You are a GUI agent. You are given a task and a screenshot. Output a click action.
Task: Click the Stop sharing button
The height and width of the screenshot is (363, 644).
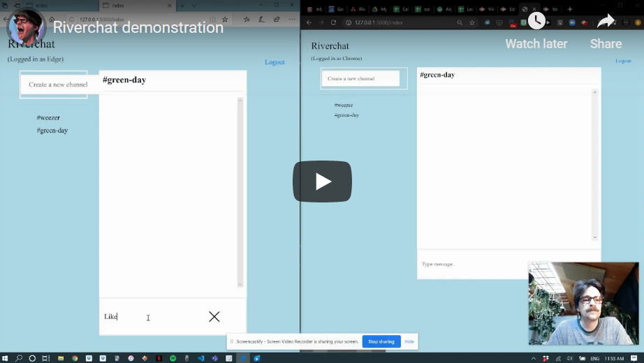381,341
